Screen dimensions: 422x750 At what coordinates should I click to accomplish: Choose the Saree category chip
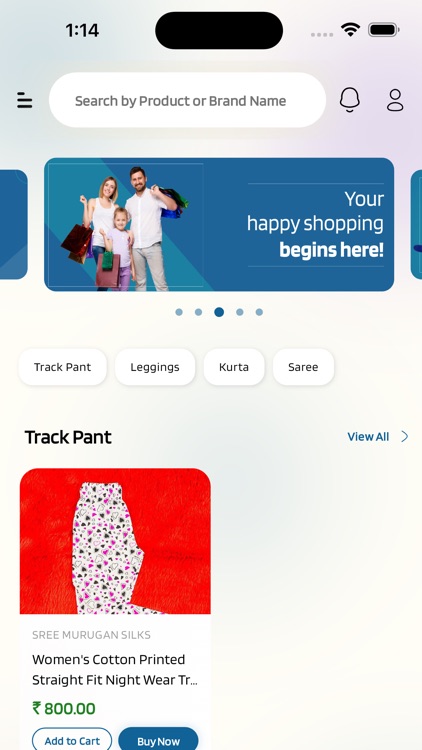pos(303,367)
